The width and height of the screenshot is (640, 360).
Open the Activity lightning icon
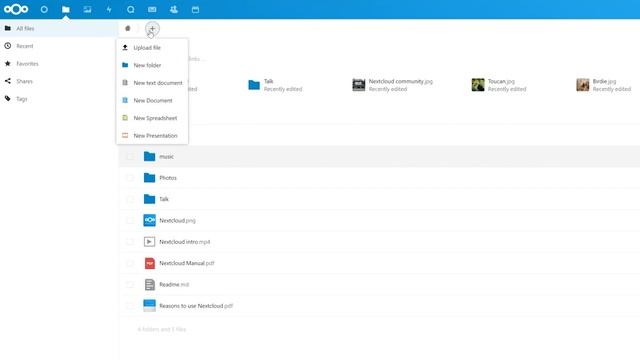point(109,9)
